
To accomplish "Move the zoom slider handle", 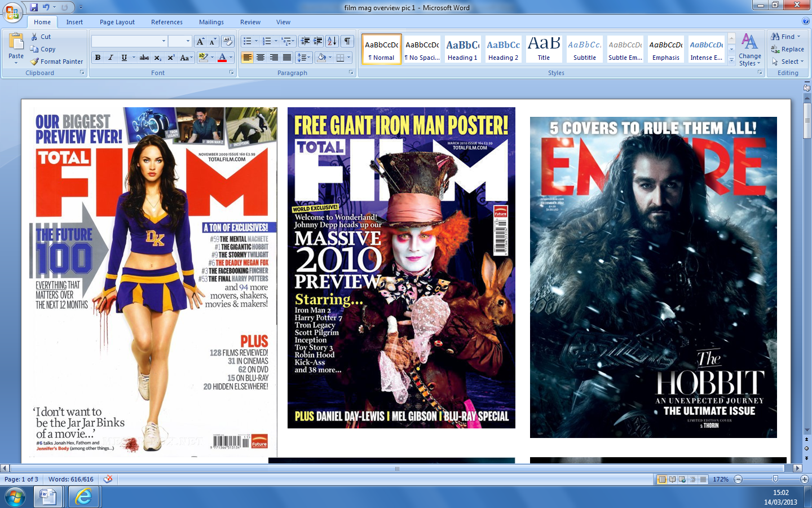I will click(x=775, y=479).
